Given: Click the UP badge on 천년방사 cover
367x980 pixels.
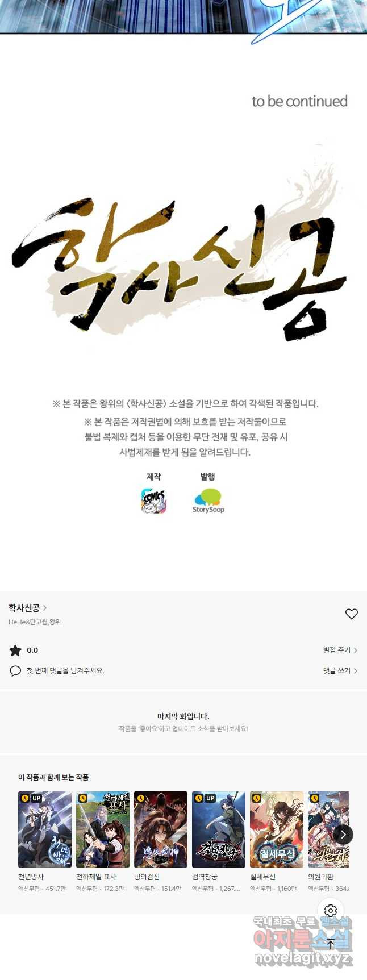Looking at the screenshot, I should coord(36,798).
